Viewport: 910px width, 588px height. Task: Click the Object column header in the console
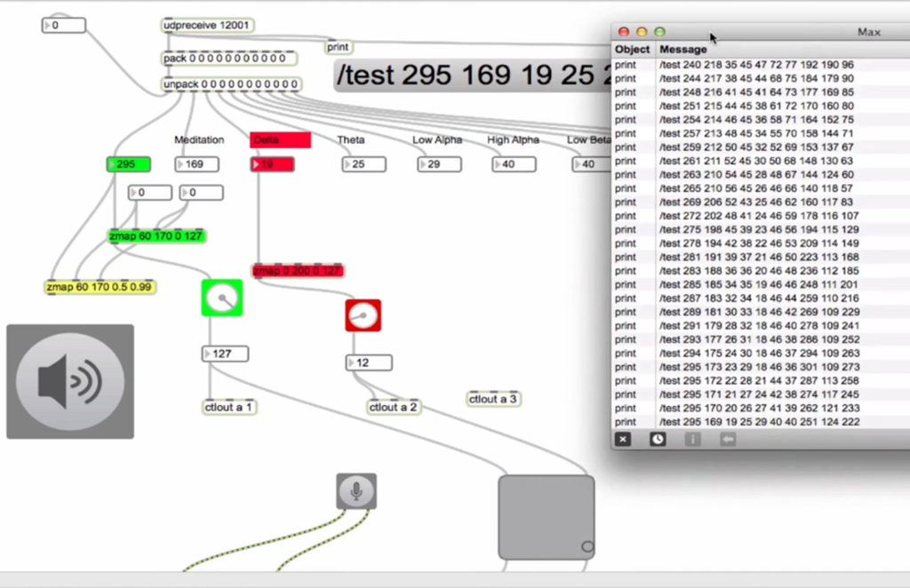(632, 49)
